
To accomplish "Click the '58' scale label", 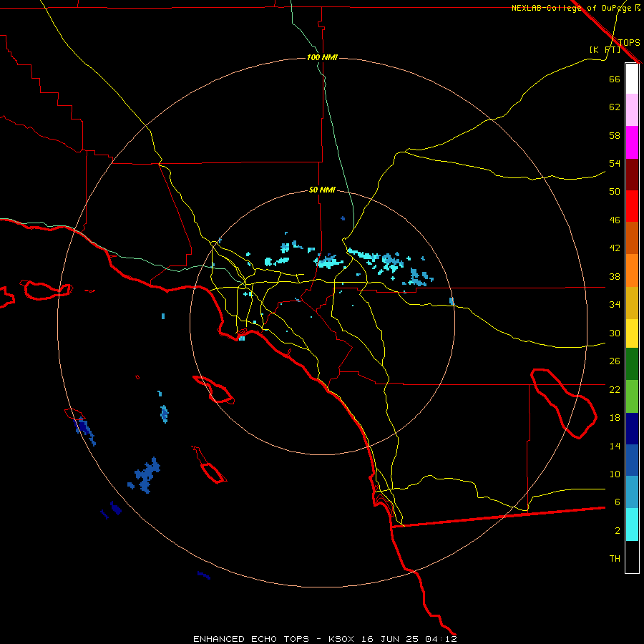I will click(615, 135).
